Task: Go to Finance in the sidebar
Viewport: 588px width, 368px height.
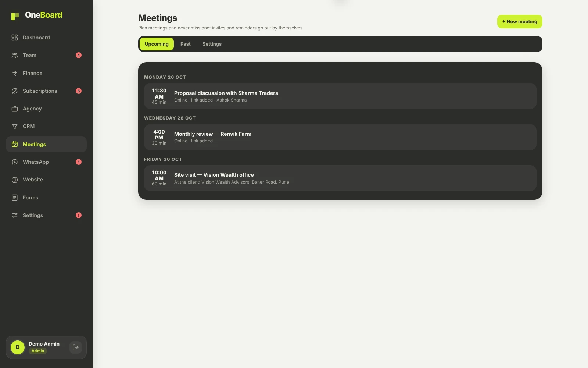Action: [x=46, y=73]
